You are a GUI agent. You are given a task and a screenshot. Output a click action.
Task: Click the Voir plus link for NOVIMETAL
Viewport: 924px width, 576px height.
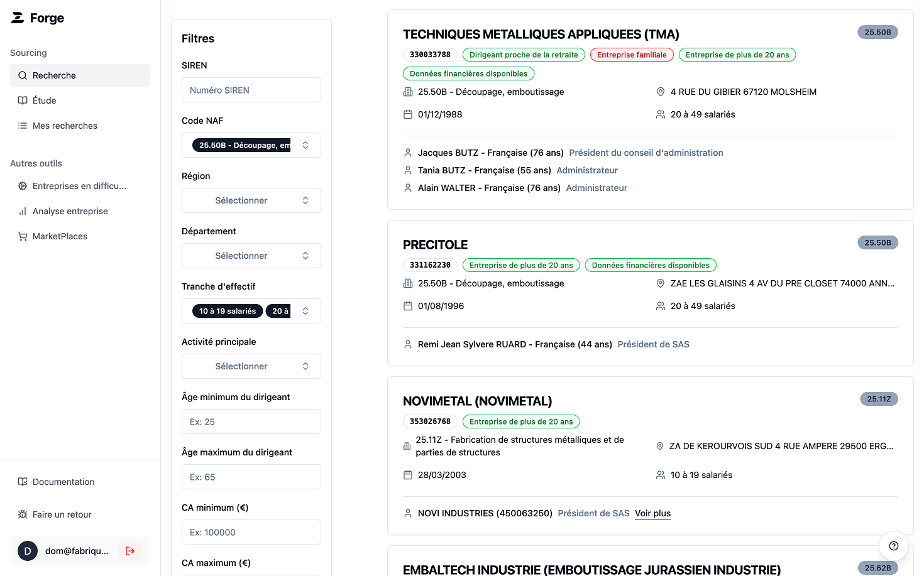point(652,513)
